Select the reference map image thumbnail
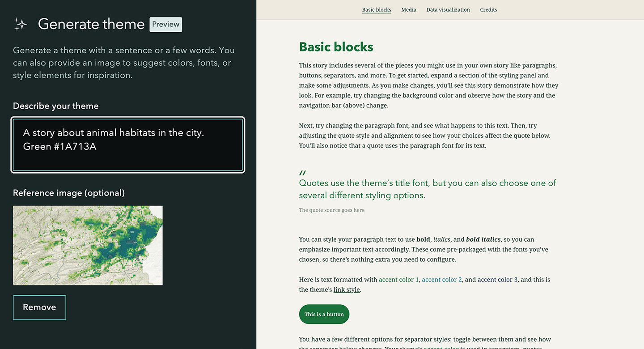 coord(88,245)
